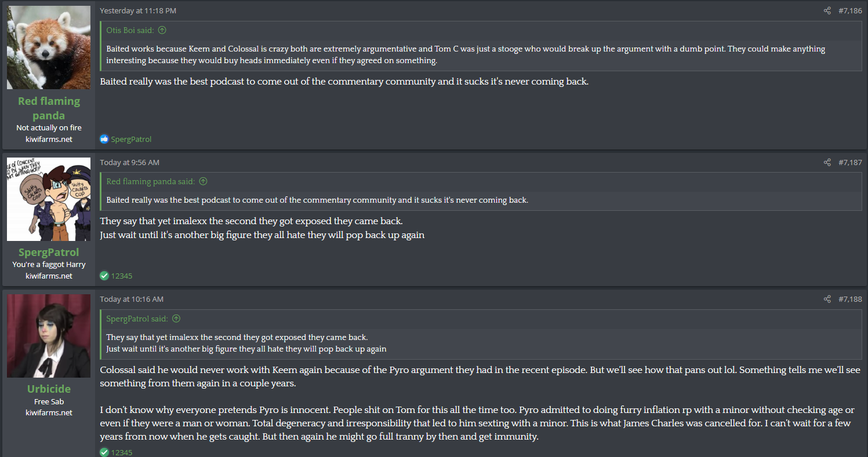Click share icon on post #7,187
The width and height of the screenshot is (868, 457).
827,163
